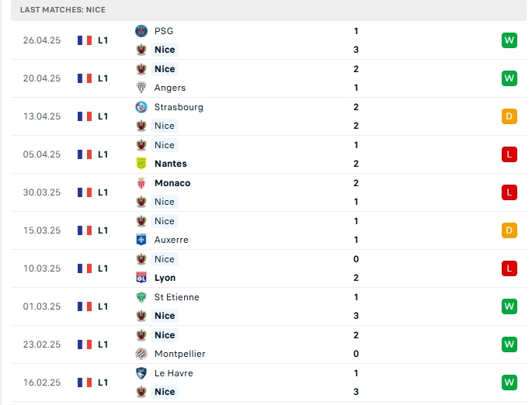Viewport: 532px width, 405px height.
Task: Click the PSG club crest icon
Action: pyautogui.click(x=141, y=31)
